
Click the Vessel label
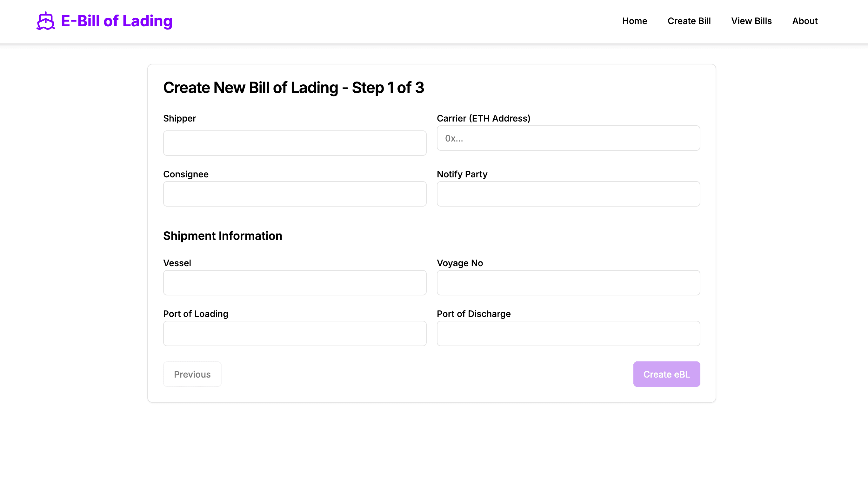click(177, 263)
